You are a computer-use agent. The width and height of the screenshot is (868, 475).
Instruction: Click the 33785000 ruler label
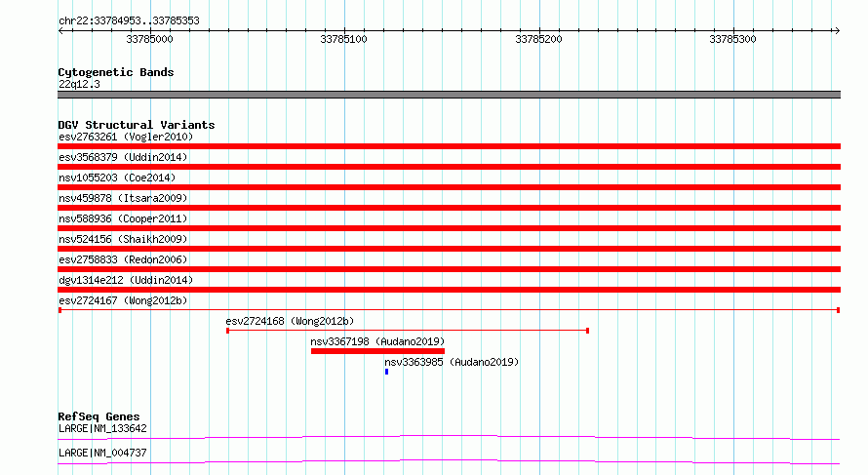[x=149, y=39]
